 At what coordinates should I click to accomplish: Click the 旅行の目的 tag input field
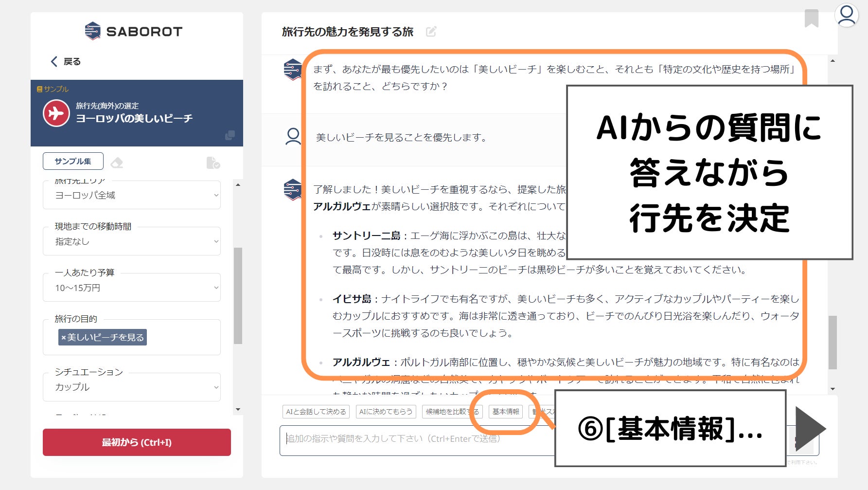pyautogui.click(x=132, y=337)
